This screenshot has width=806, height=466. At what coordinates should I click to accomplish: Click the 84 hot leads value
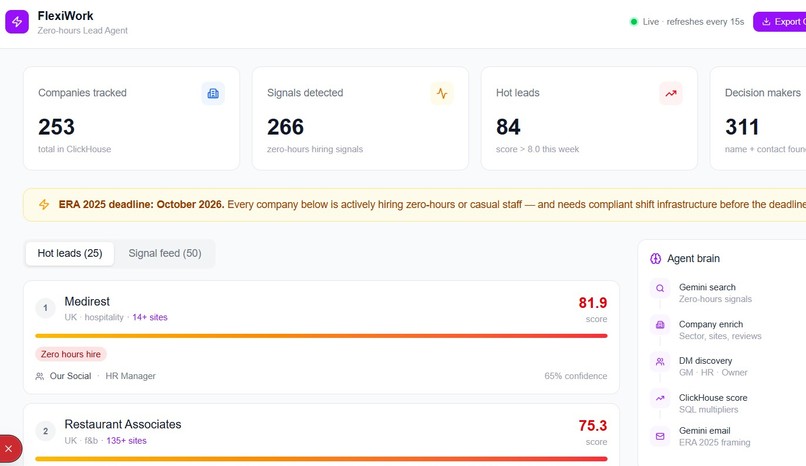(508, 127)
